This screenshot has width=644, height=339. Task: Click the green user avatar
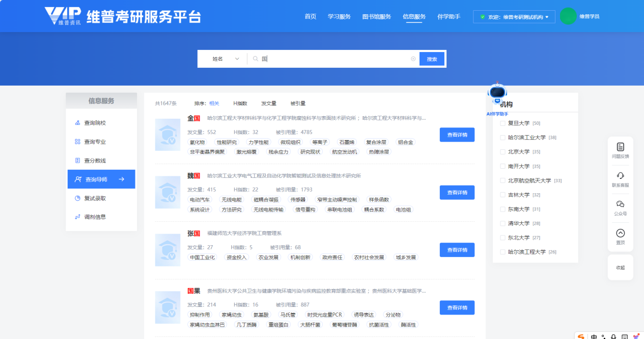tap(568, 16)
